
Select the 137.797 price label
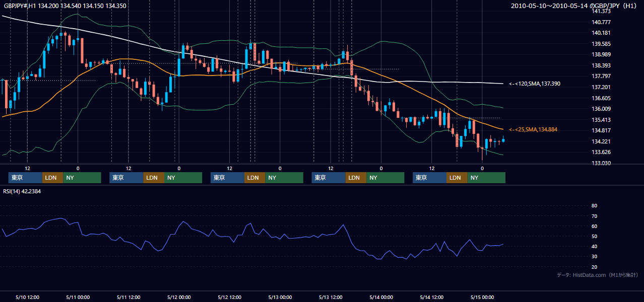[x=601, y=77]
